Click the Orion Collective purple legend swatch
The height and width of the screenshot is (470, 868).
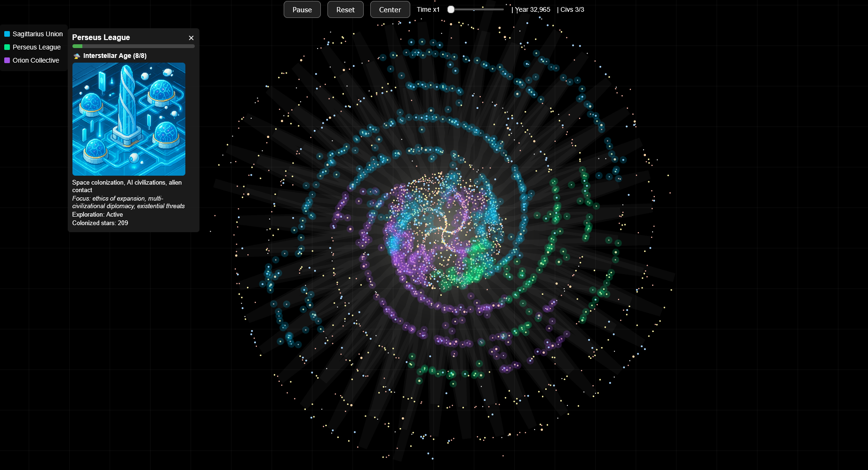click(x=7, y=60)
